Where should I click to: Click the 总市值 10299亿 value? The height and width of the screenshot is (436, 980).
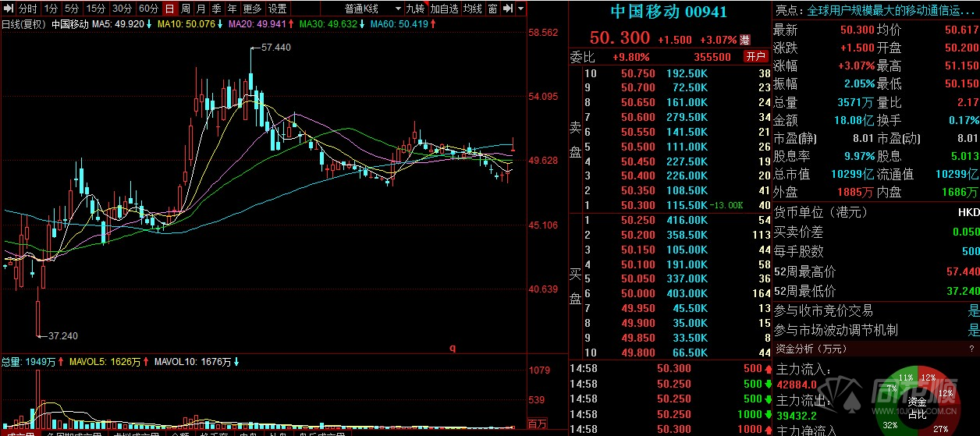coord(851,174)
